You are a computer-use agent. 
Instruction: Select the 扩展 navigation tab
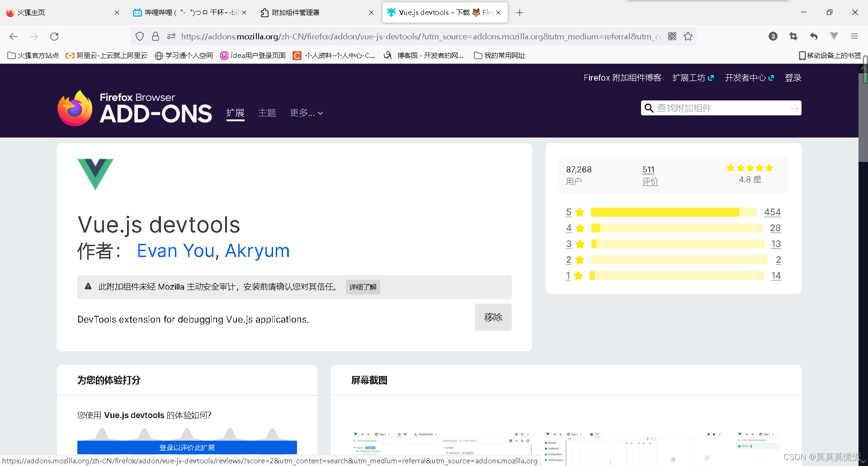(x=235, y=113)
